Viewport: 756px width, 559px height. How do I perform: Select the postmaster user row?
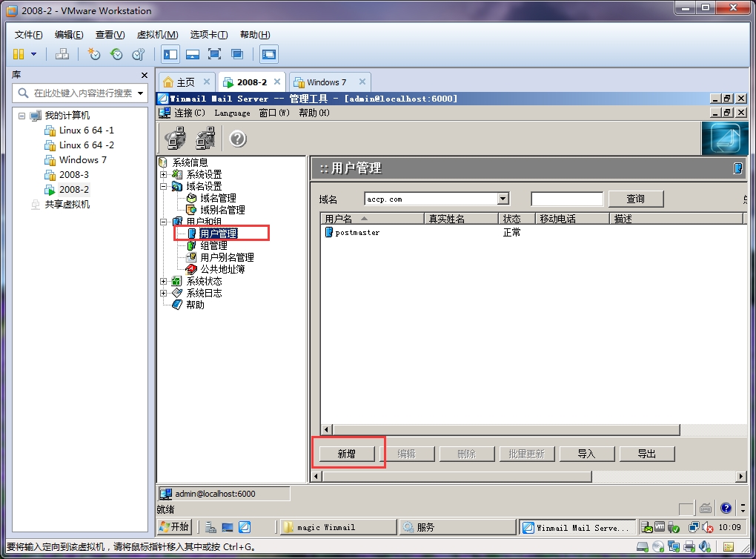pos(533,233)
